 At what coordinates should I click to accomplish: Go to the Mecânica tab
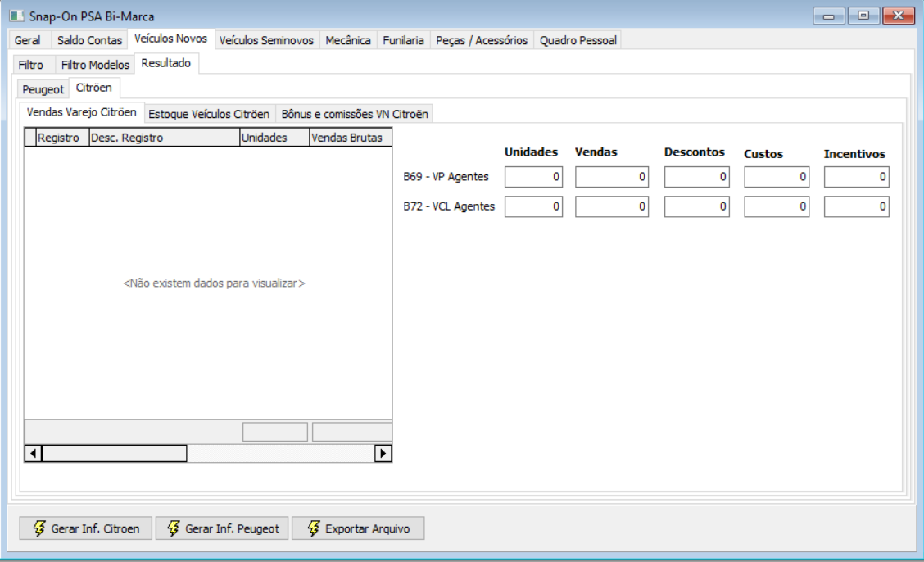(348, 40)
